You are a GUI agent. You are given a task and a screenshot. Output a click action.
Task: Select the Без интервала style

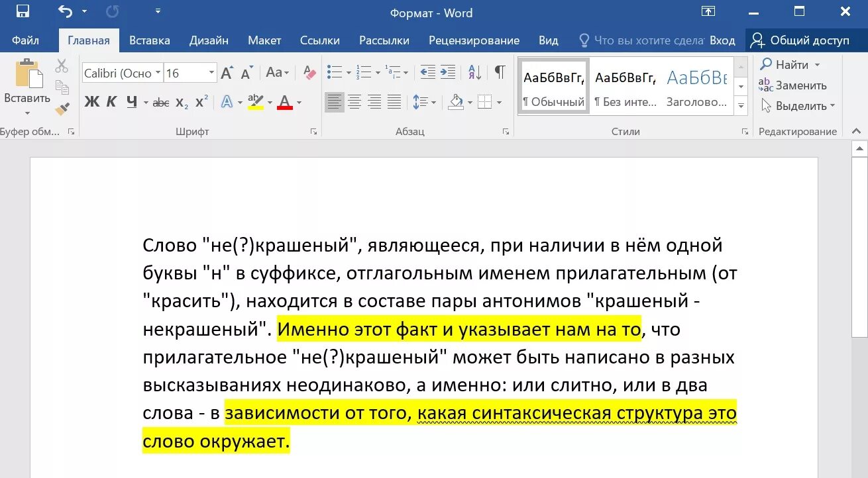point(625,86)
